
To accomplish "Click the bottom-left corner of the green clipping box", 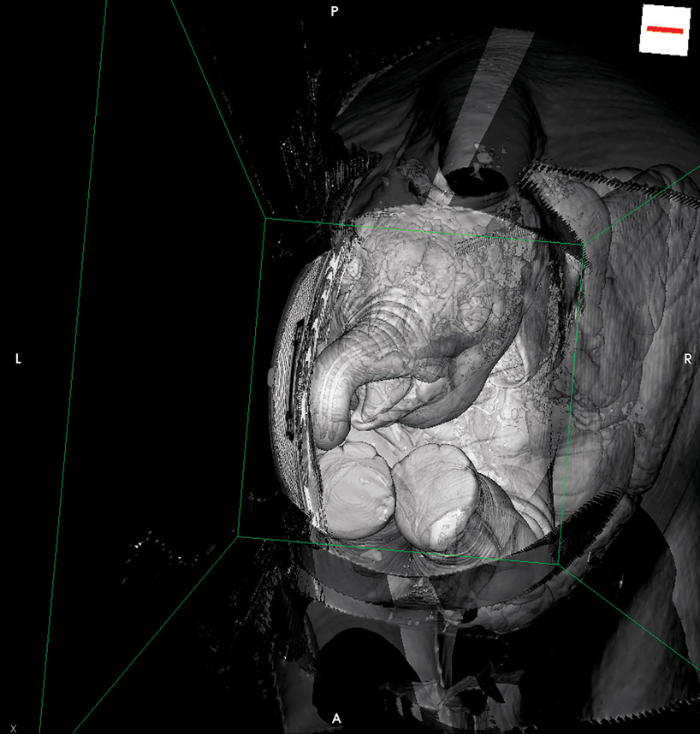I will click(238, 536).
